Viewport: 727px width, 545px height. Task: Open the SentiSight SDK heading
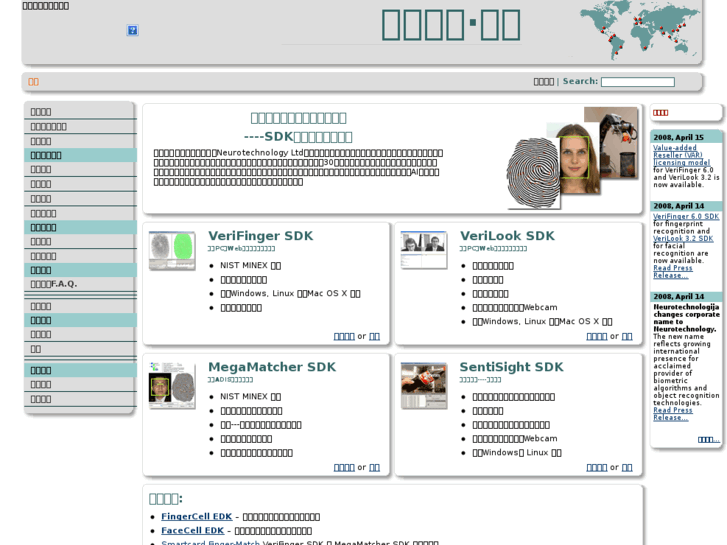tap(511, 367)
